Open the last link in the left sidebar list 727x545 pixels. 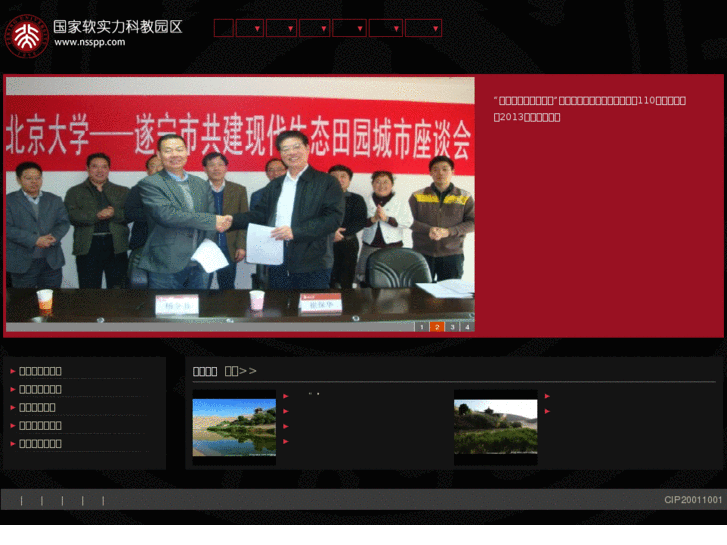[x=40, y=443]
